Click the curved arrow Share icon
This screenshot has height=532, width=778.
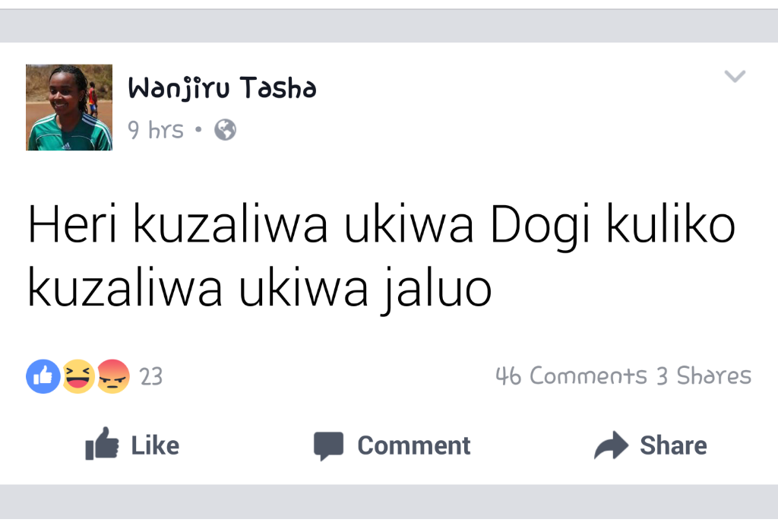[611, 445]
